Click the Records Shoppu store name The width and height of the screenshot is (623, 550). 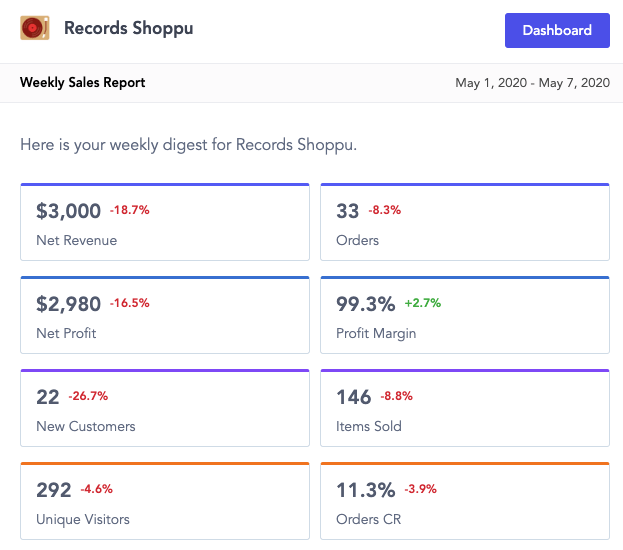coord(128,28)
